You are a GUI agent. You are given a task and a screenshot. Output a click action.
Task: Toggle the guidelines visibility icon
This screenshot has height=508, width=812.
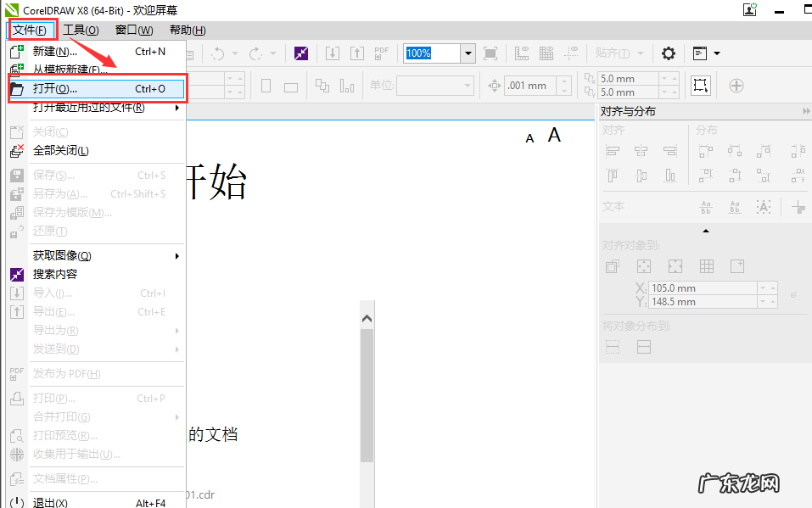coord(572,53)
